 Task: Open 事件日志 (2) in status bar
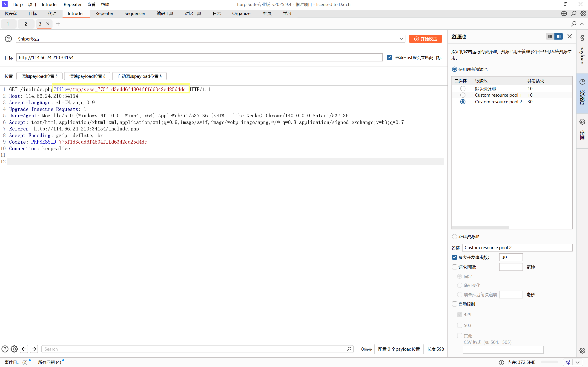point(16,362)
